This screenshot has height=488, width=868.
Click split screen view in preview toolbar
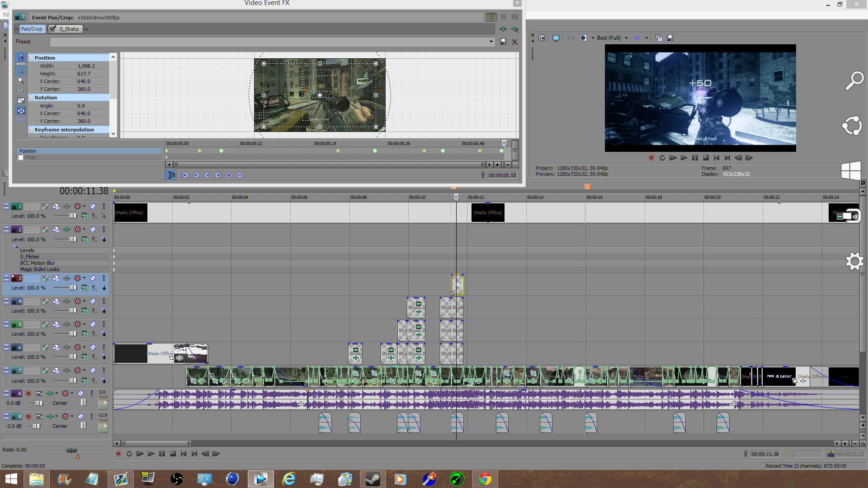583,38
